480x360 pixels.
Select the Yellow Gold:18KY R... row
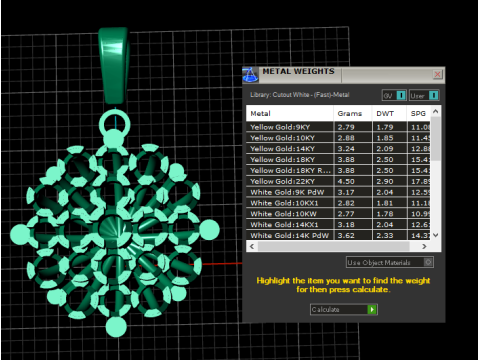pyautogui.click(x=338, y=170)
